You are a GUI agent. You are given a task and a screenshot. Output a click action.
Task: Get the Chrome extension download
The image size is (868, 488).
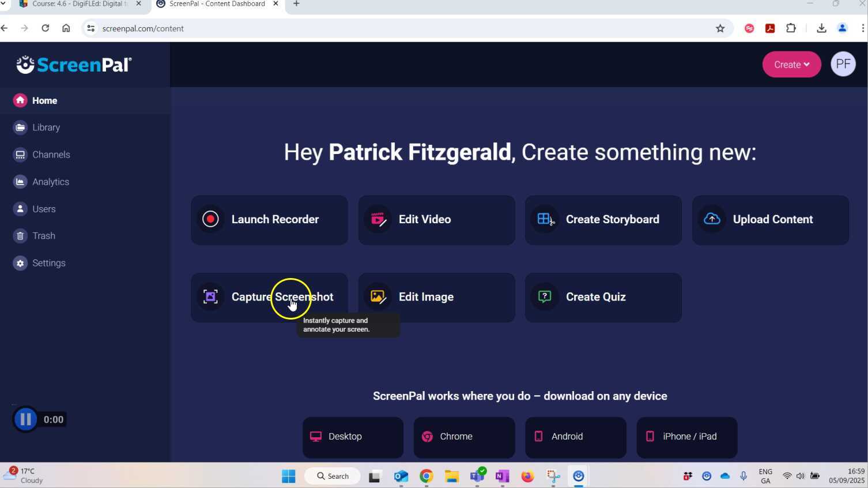(464, 437)
